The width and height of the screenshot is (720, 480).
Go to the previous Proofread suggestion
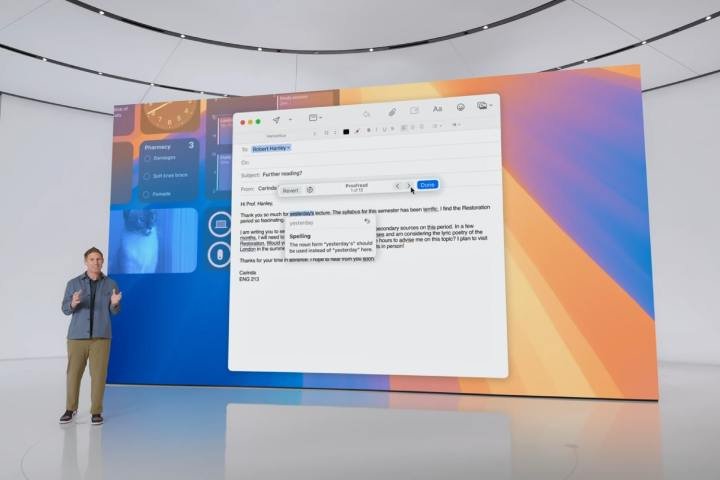tap(397, 186)
